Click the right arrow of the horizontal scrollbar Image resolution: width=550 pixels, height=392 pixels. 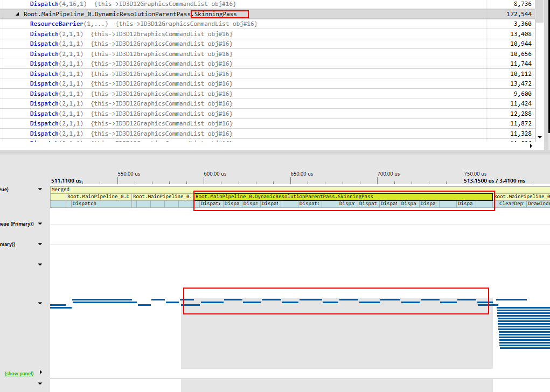(531, 145)
